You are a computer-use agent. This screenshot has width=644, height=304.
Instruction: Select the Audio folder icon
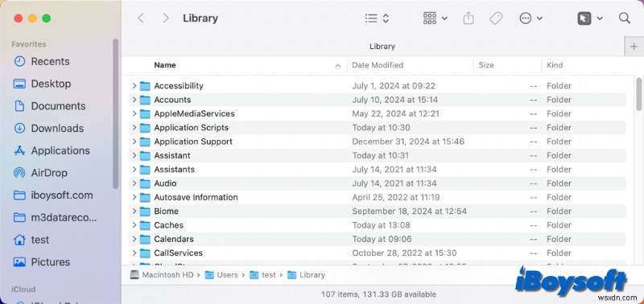[145, 183]
